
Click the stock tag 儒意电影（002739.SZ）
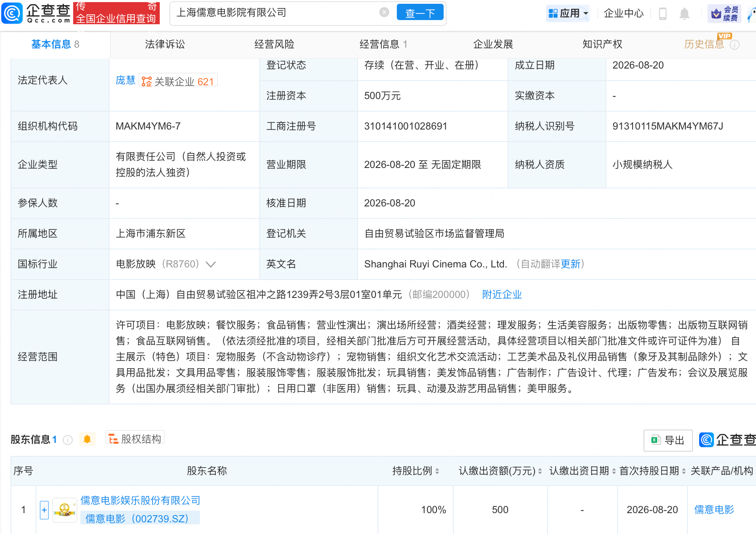(x=140, y=519)
